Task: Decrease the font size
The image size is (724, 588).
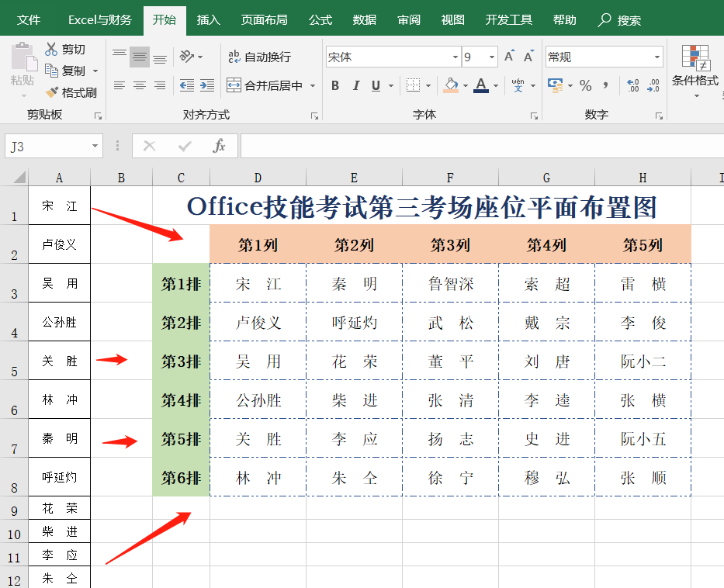Action: 529,57
